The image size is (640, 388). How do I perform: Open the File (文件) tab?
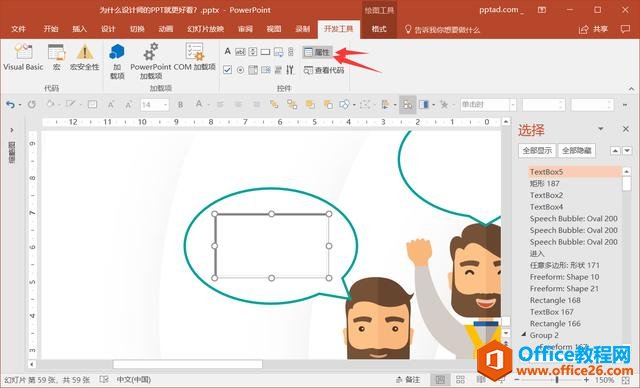[x=18, y=29]
